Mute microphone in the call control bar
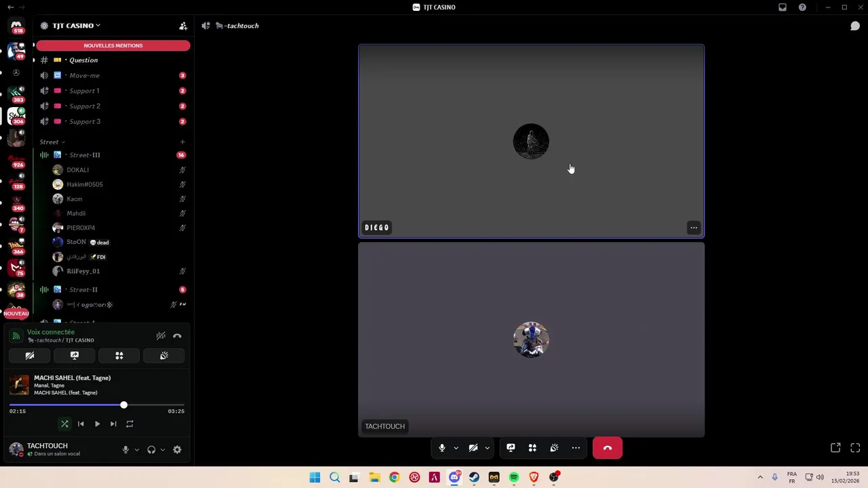This screenshot has height=488, width=868. point(442,448)
